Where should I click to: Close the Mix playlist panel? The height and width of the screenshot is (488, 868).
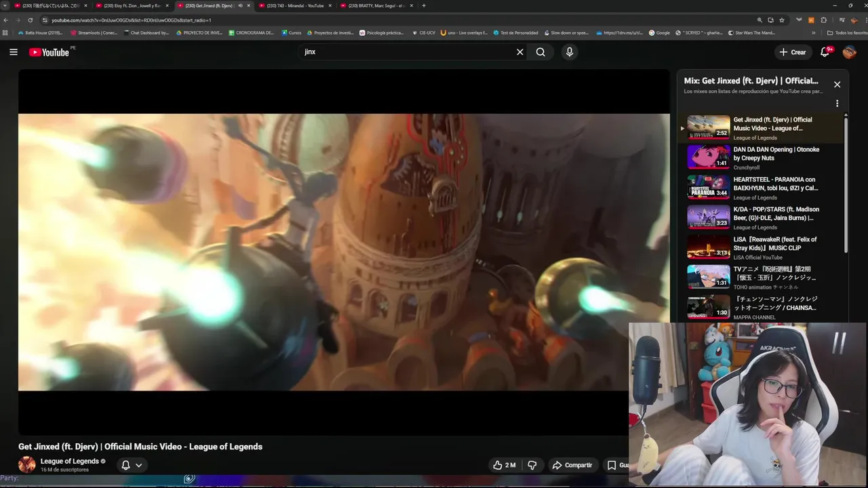tap(837, 85)
